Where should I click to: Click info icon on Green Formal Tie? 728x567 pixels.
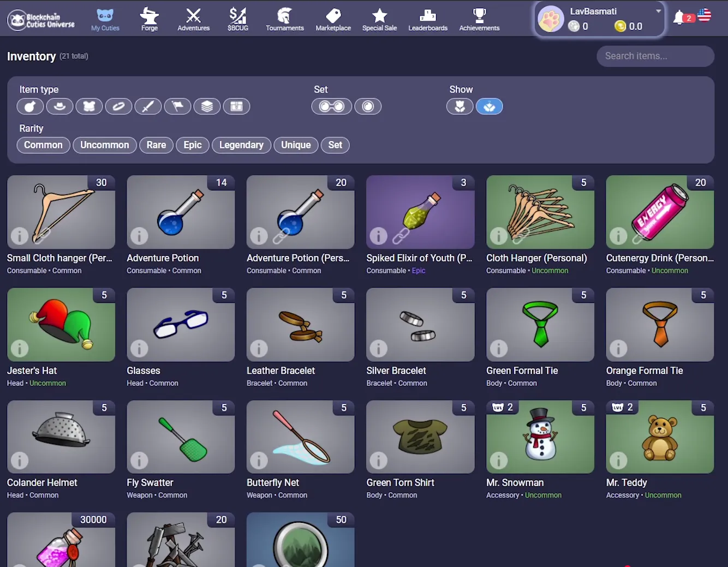tap(499, 349)
